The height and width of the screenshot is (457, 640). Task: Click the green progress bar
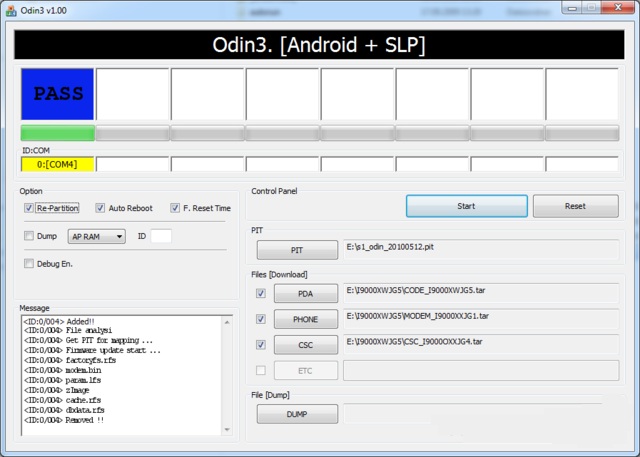tap(58, 133)
